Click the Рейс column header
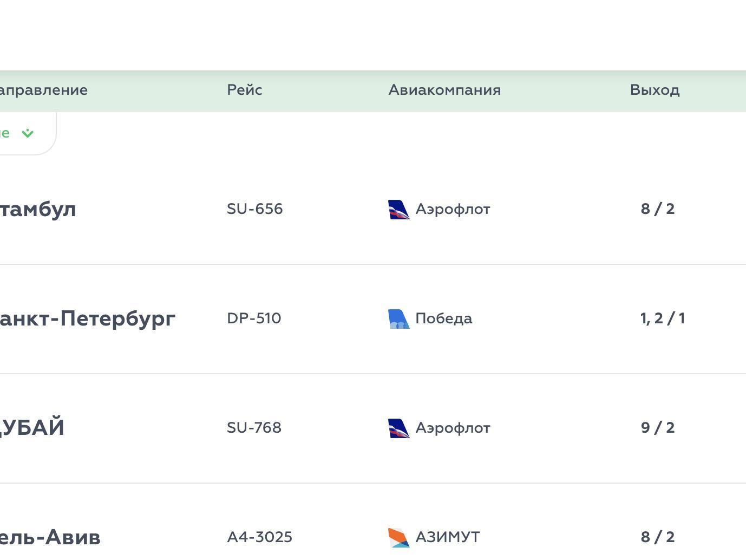The width and height of the screenshot is (746, 560). 245,90
